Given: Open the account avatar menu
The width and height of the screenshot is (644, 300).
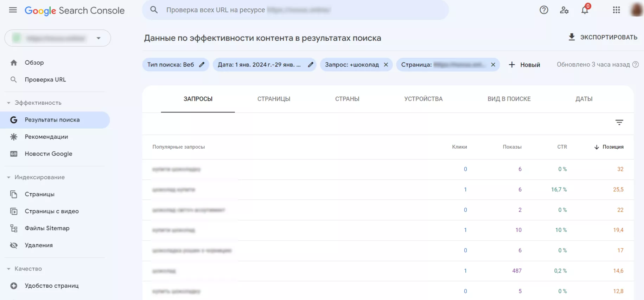Looking at the screenshot, I should coord(637,10).
